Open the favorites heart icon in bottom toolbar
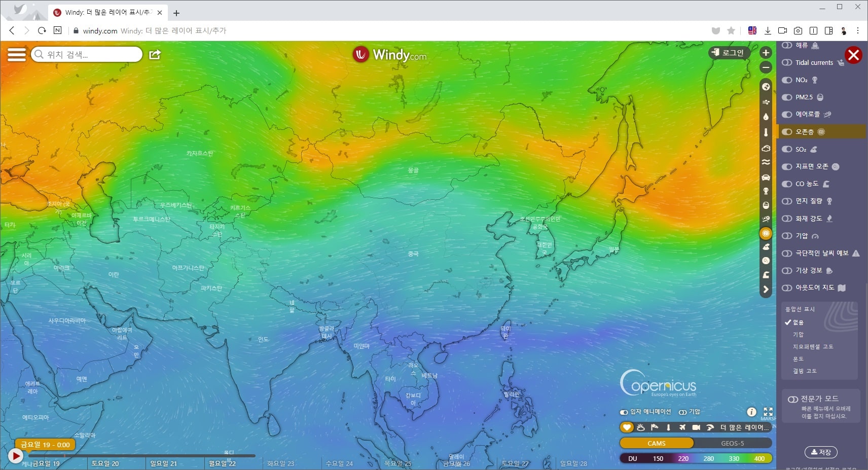Image resolution: width=868 pixels, height=470 pixels. 627,427
